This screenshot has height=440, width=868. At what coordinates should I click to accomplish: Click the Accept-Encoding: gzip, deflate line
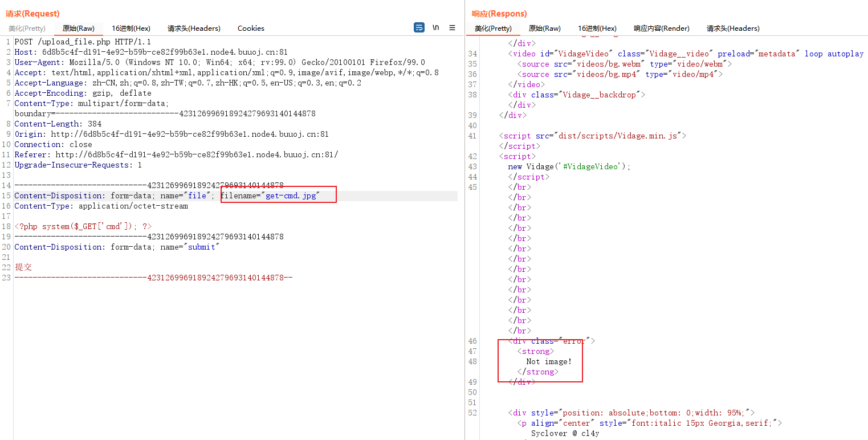[x=83, y=93]
